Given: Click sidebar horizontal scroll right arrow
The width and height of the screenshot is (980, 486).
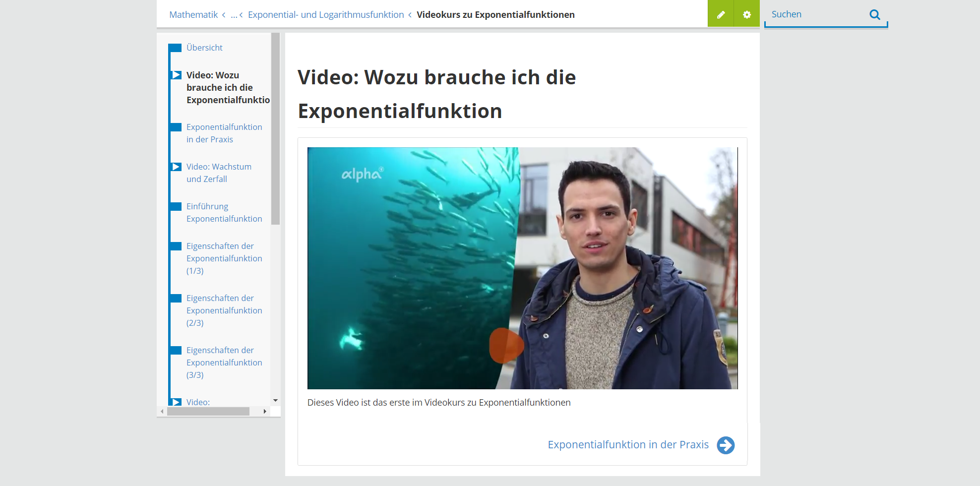Looking at the screenshot, I should pyautogui.click(x=265, y=411).
